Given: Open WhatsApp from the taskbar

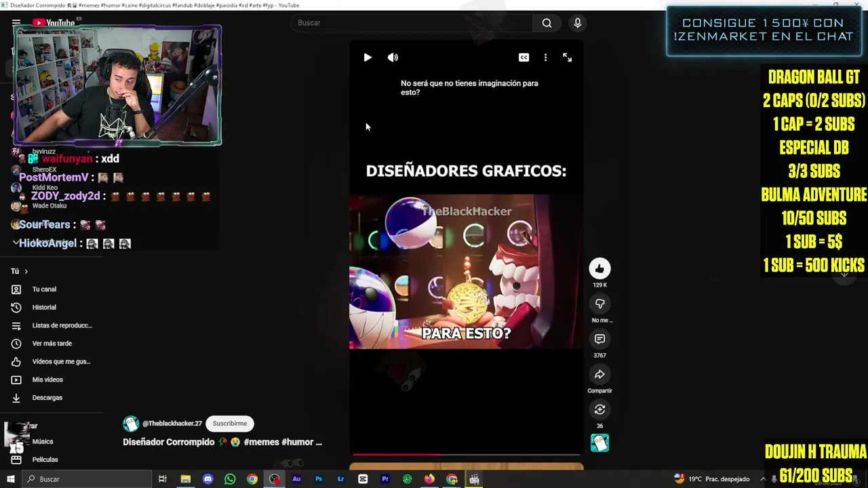Looking at the screenshot, I should [230, 479].
